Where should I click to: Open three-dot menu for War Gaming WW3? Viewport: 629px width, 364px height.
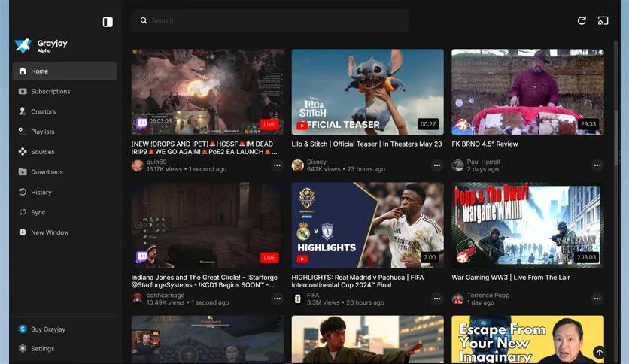[x=597, y=299]
